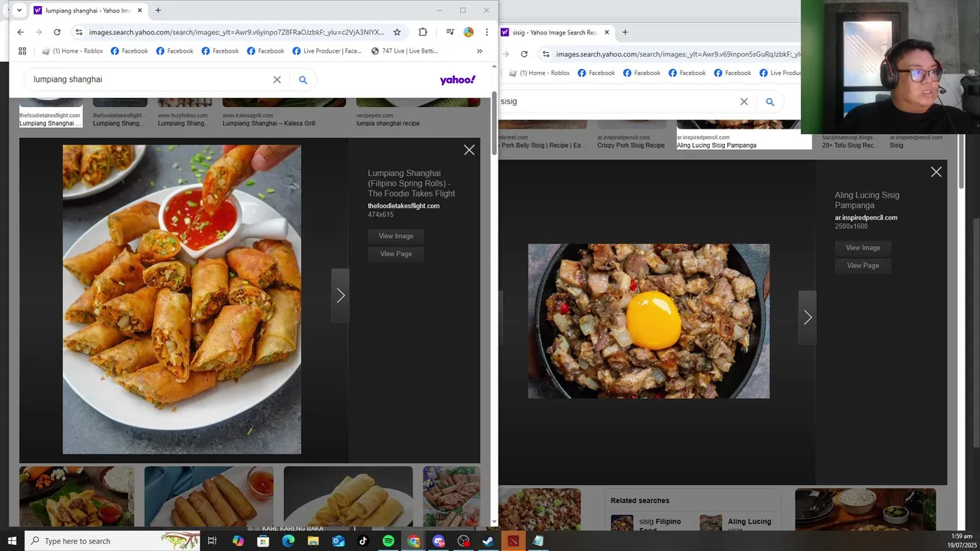Go back in the lumpiang shanghai window

point(21,32)
